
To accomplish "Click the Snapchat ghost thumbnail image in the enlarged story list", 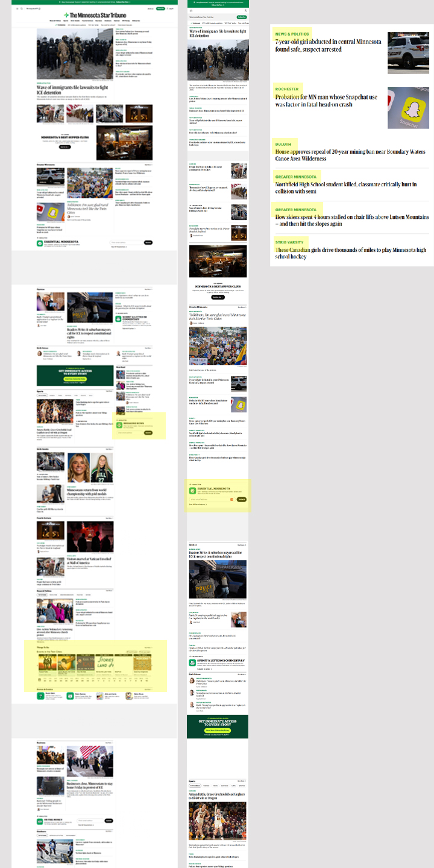I will [408, 107].
